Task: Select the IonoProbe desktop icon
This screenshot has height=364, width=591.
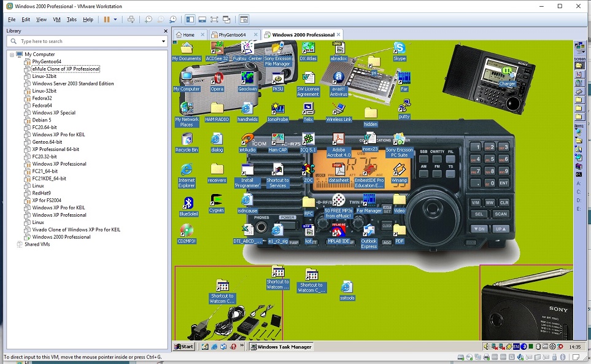Action: pos(278,113)
